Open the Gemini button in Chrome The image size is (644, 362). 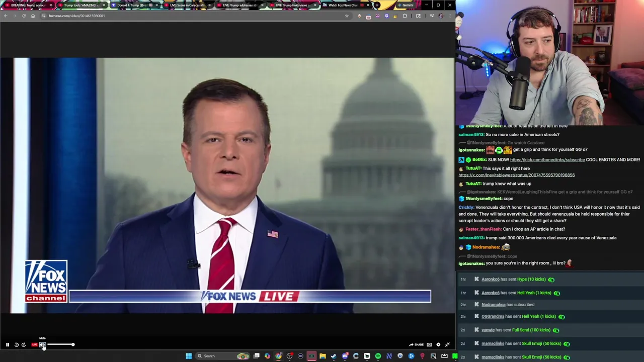(405, 5)
